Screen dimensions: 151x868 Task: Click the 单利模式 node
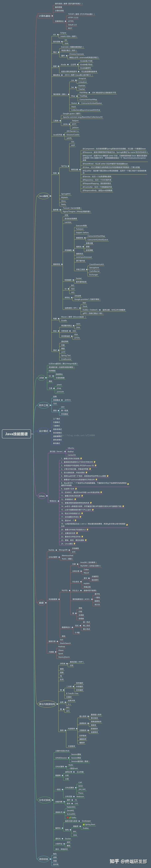click(x=56, y=443)
